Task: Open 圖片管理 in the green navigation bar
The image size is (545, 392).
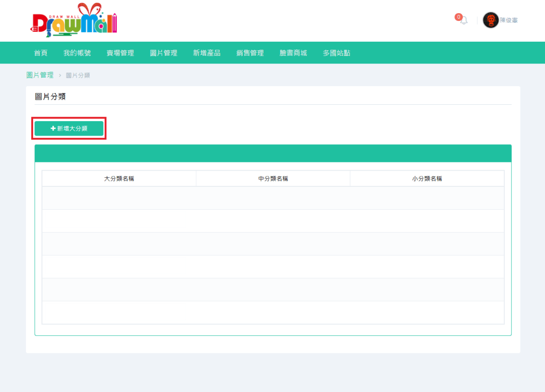Action: (163, 53)
